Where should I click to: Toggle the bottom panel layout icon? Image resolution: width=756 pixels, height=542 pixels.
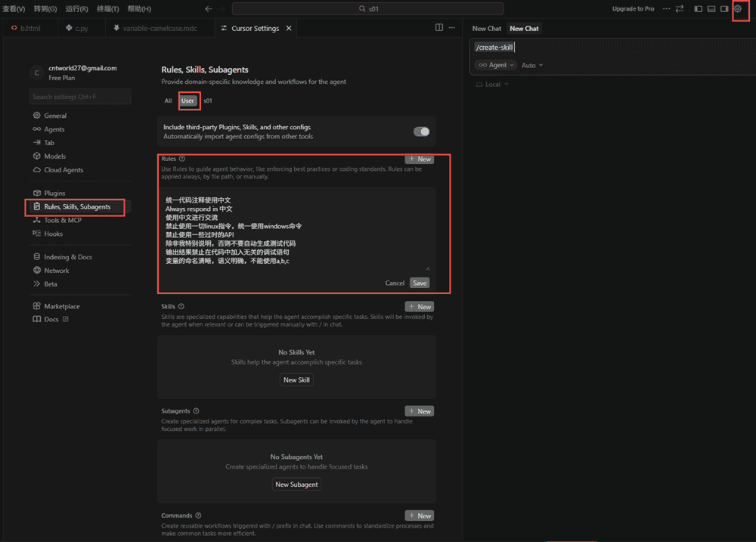pos(711,9)
